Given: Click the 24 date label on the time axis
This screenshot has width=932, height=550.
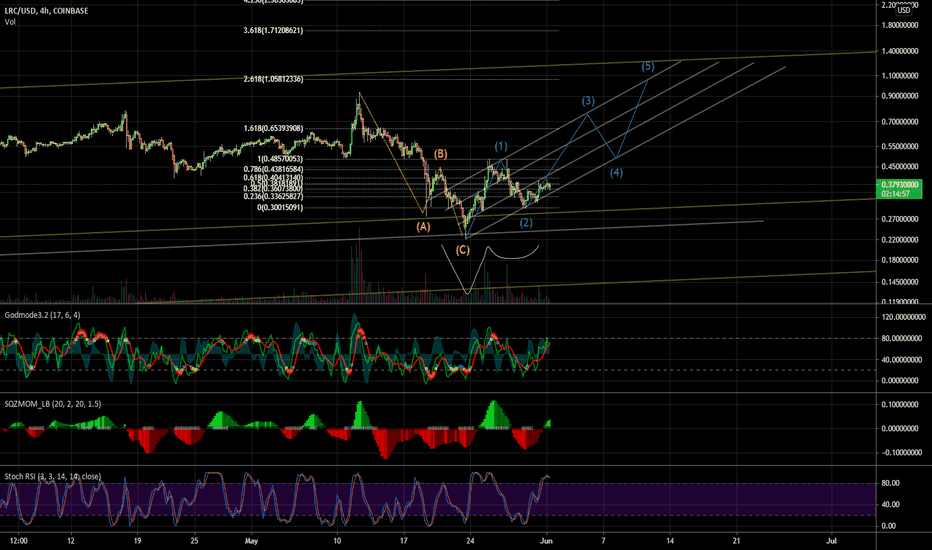Looking at the screenshot, I should point(470,541).
